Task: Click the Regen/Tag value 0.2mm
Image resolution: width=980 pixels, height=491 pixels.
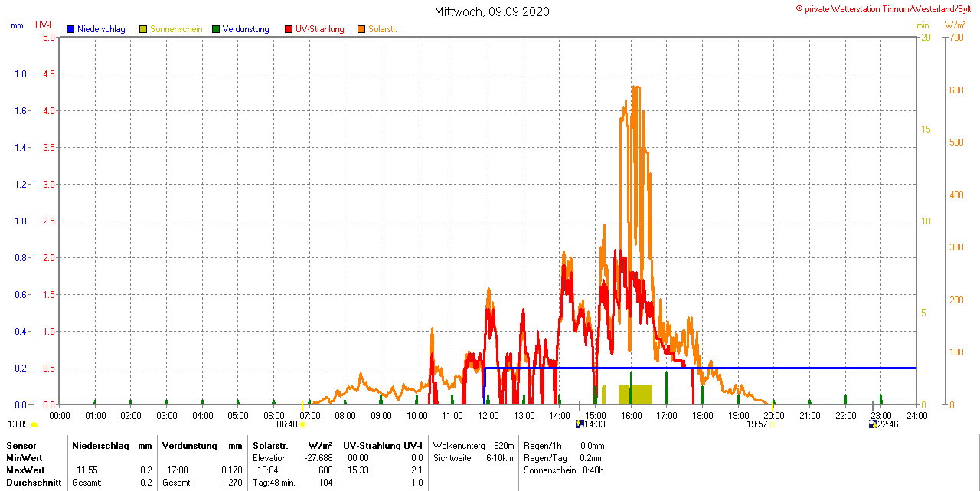Action: (x=592, y=457)
